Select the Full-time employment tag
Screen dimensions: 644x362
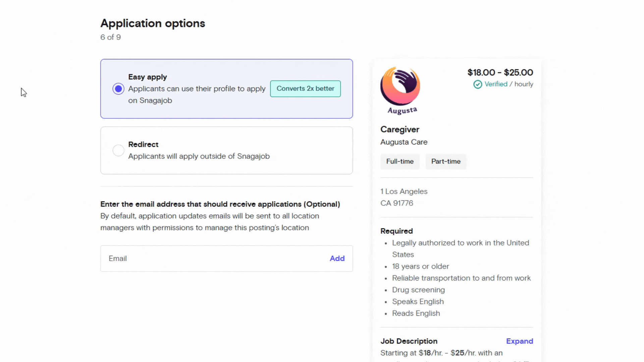coord(400,161)
